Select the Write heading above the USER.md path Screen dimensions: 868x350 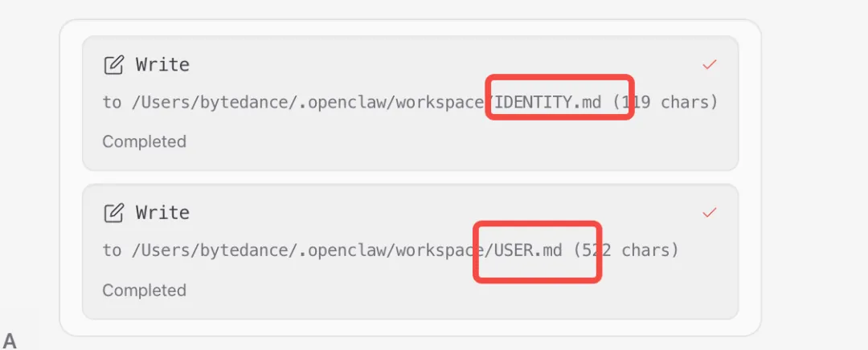(162, 213)
